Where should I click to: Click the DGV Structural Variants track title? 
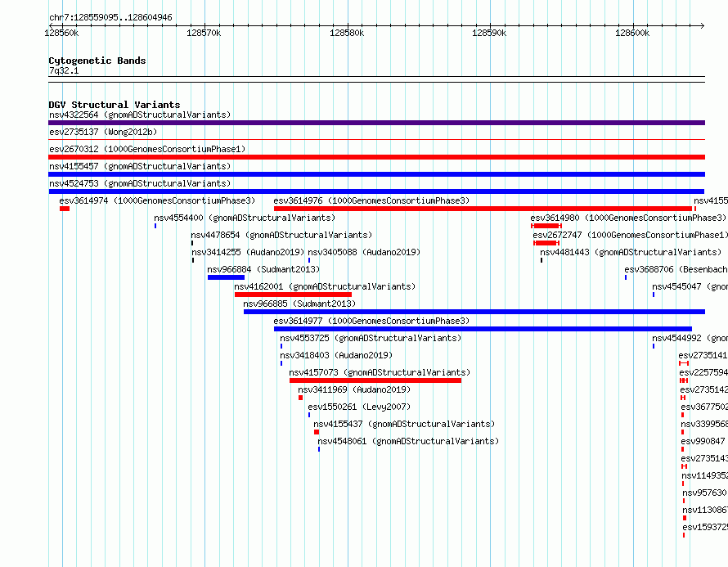[115, 105]
